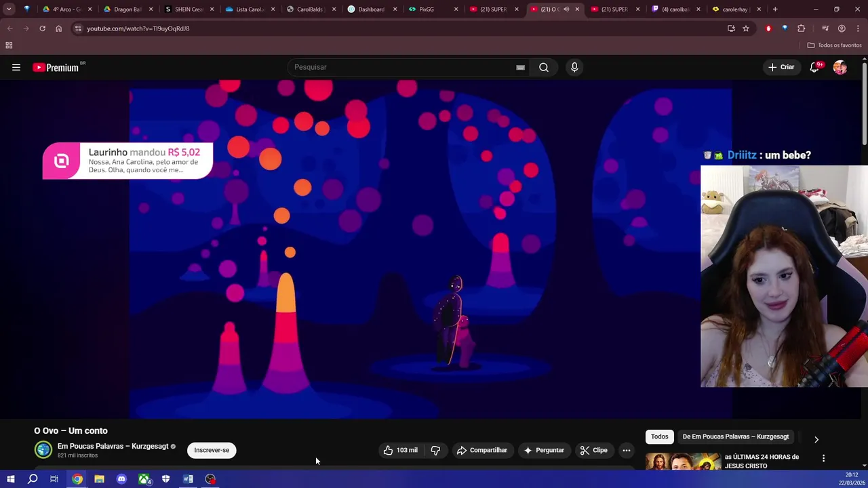Open more actions three-dot menu

627,450
